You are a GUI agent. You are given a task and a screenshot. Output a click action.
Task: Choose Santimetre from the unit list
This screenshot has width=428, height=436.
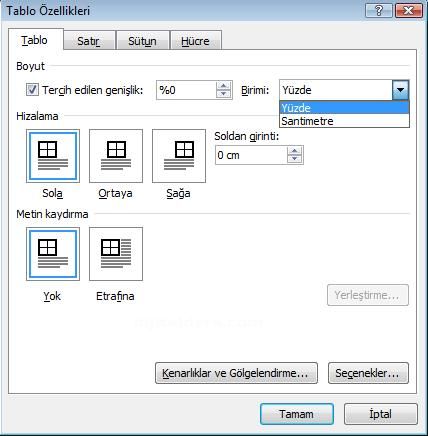tap(344, 121)
